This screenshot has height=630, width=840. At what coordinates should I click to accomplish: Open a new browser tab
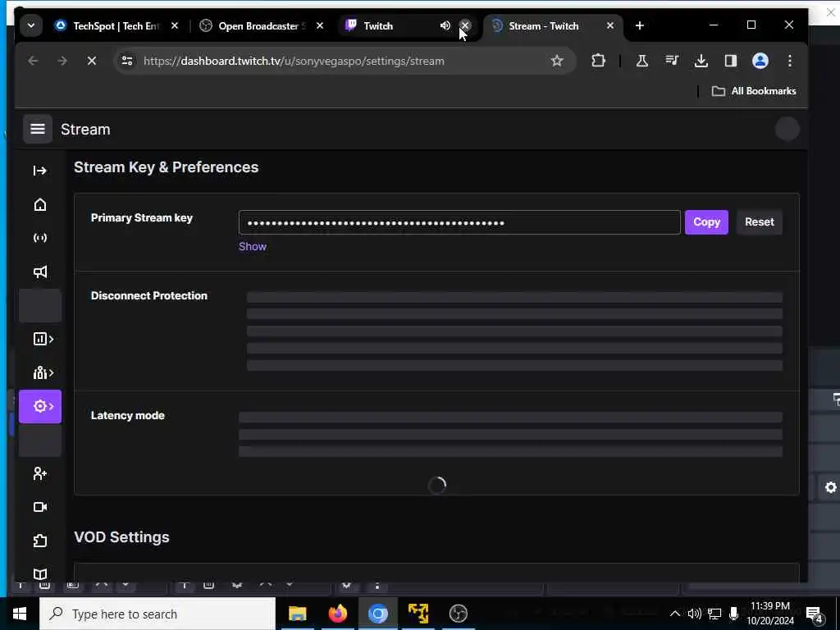639,25
